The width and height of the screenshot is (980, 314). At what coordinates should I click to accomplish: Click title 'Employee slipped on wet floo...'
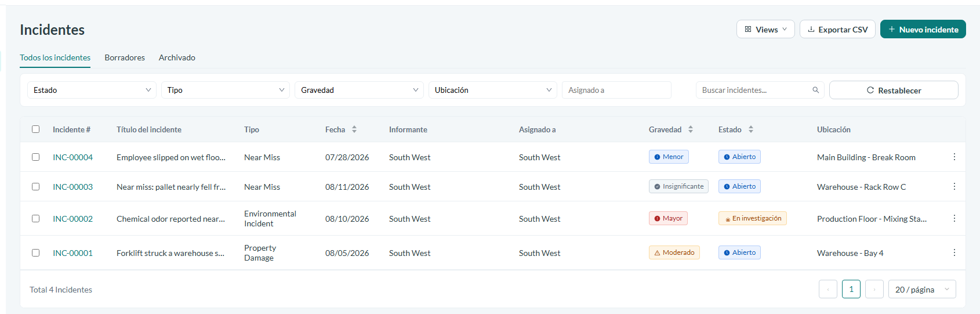coord(171,157)
